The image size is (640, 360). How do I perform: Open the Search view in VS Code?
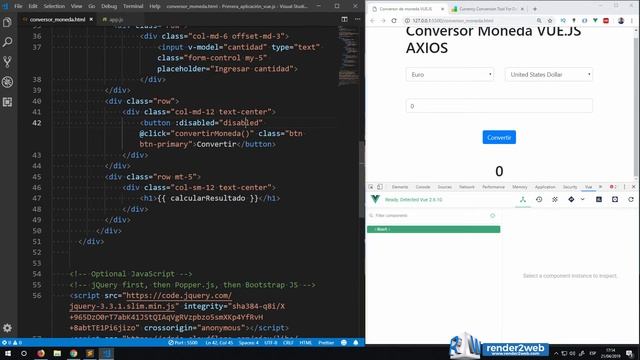(7, 42)
